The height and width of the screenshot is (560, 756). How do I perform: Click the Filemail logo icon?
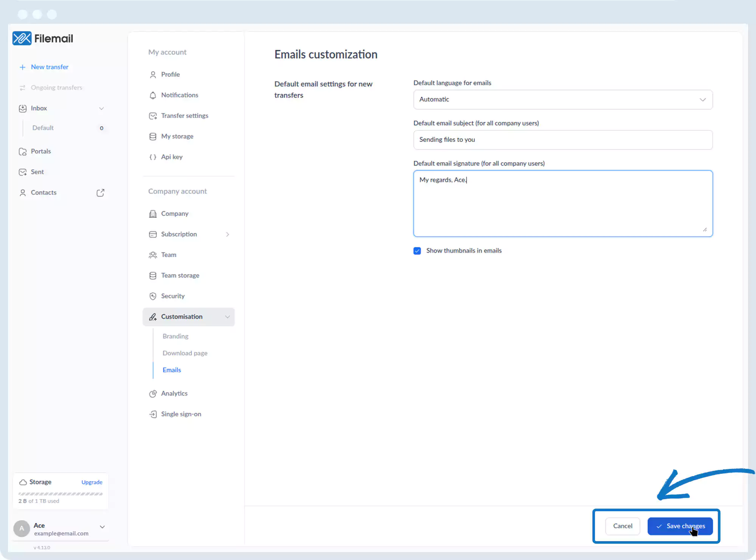point(22,38)
